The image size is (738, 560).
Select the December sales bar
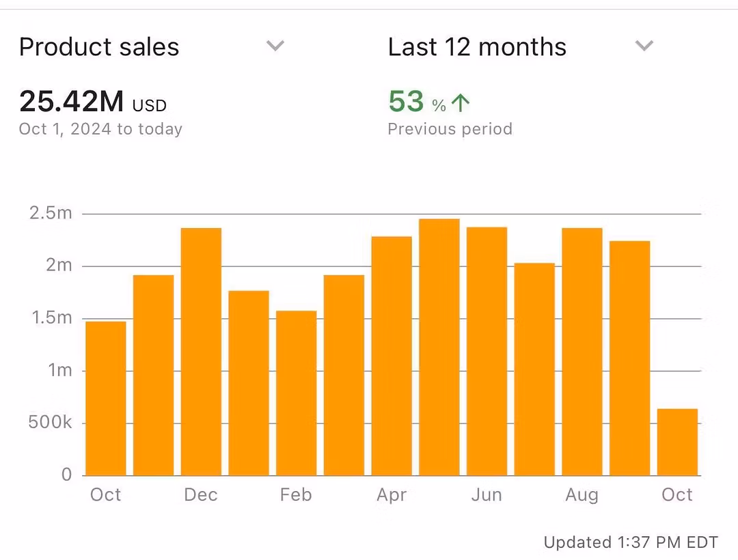[201, 352]
